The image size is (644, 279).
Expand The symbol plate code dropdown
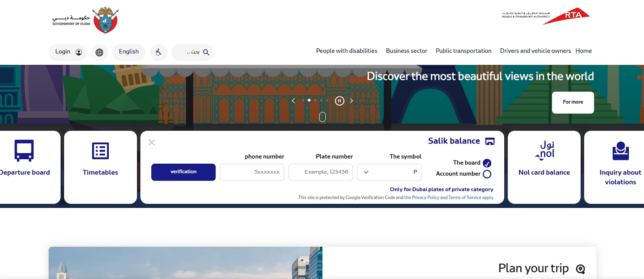point(389,172)
